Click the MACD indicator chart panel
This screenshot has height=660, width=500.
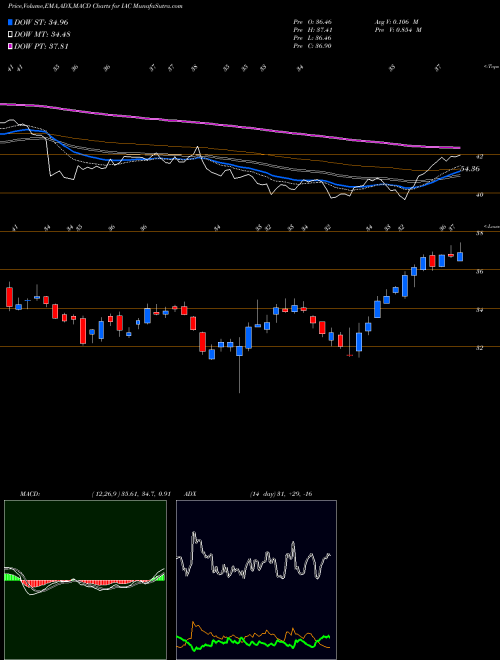pyautogui.click(x=85, y=580)
